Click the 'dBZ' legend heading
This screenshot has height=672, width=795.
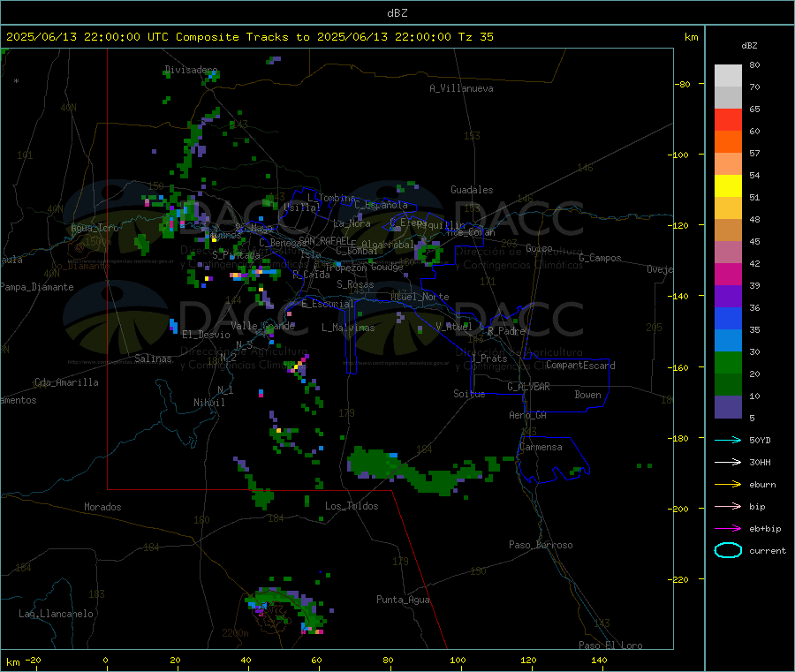(x=749, y=46)
